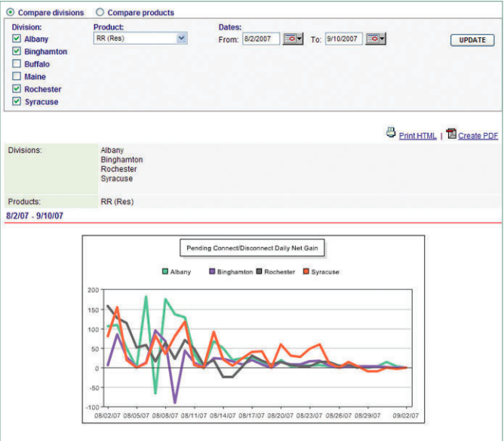Click the Albany legend label in chart
This screenshot has height=441, width=504.
pyautogui.click(x=180, y=272)
